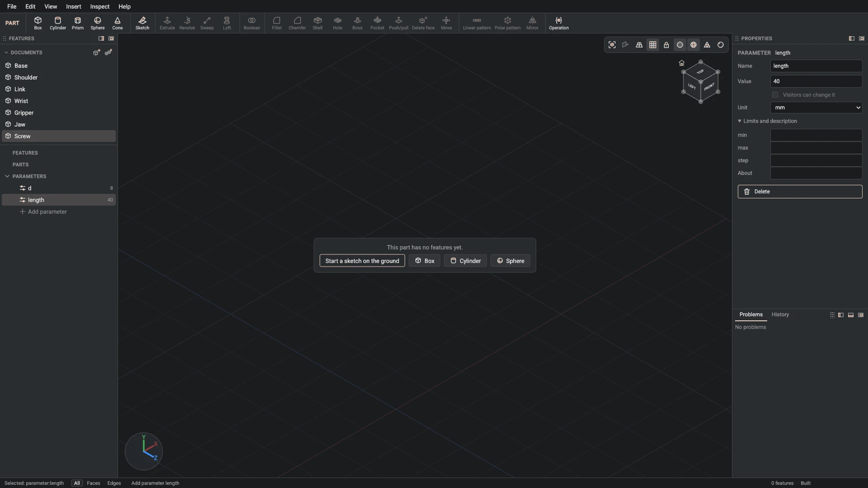Click the TOP face of view cube
This screenshot has width=868, height=488.
coord(700,72)
